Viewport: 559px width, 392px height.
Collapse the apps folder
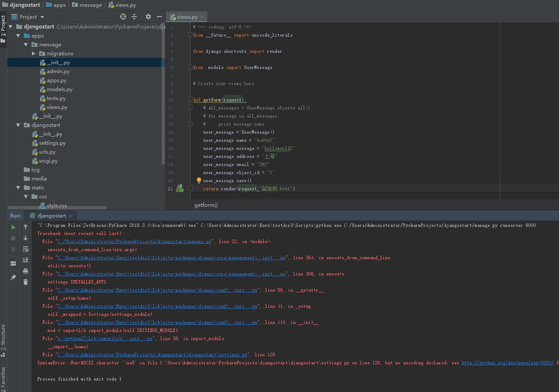pyautogui.click(x=18, y=36)
